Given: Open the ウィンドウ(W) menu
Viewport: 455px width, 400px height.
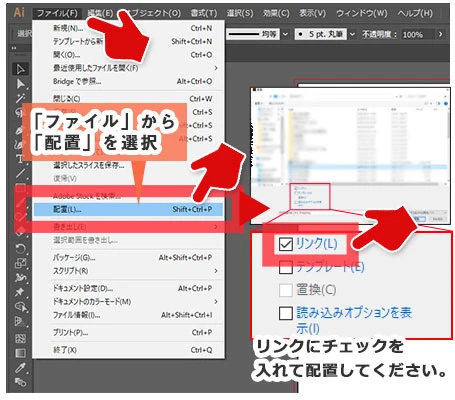Looking at the screenshot, I should pyautogui.click(x=362, y=13).
